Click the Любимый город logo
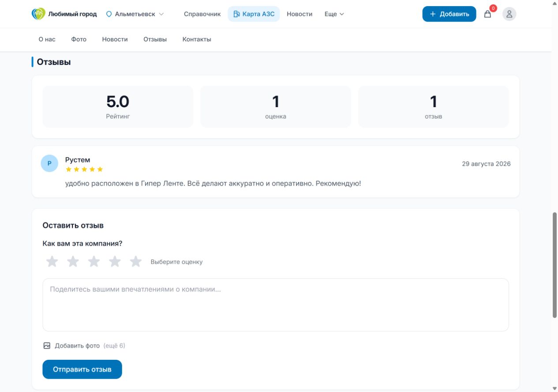The width and height of the screenshot is (558, 392). 64,14
